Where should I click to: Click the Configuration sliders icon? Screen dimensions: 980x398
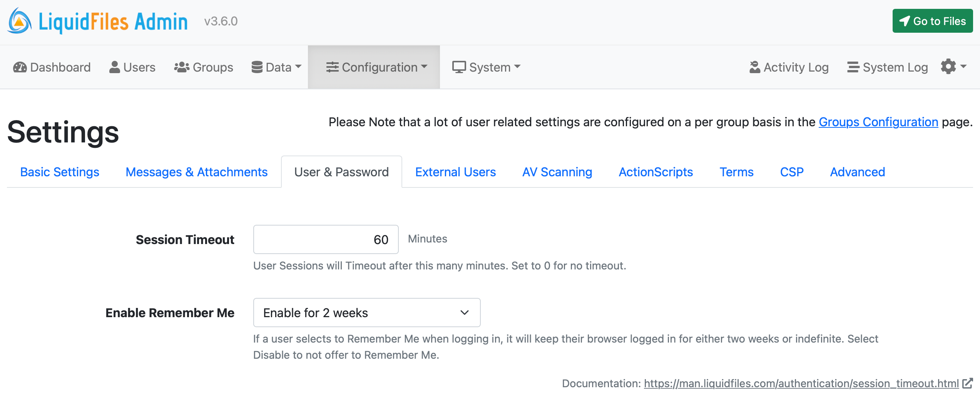(x=332, y=67)
